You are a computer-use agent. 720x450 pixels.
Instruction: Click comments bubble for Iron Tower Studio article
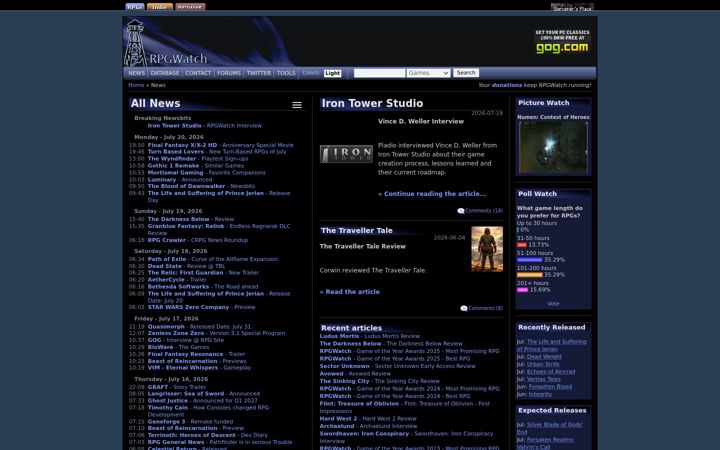pyautogui.click(x=461, y=211)
